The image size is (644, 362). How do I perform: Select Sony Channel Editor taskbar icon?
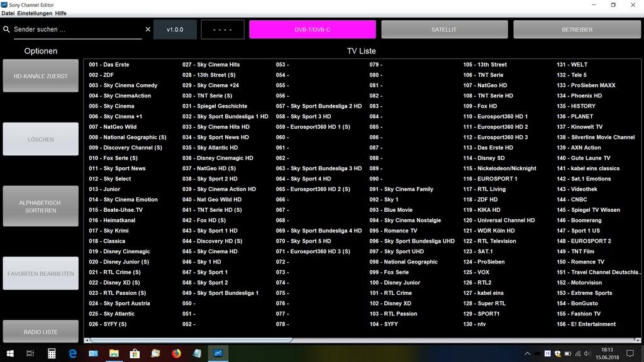coord(218,353)
